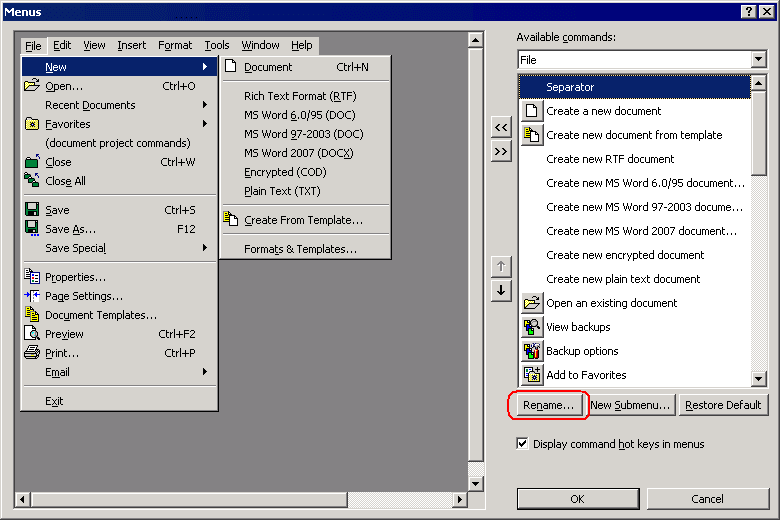
Task: Click the Print printer icon
Action: click(32, 352)
